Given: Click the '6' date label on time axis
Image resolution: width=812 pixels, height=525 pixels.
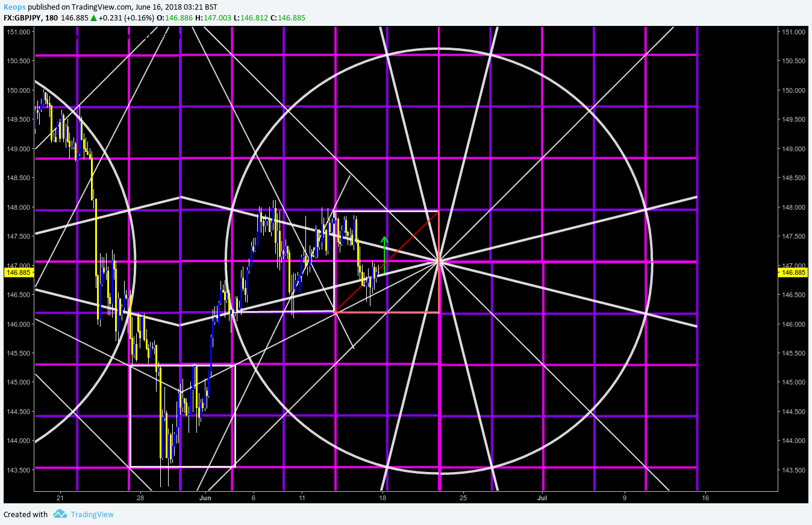Looking at the screenshot, I should (x=254, y=497).
